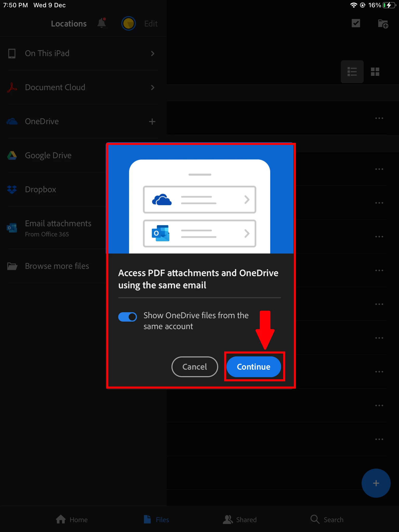Click the Google Drive triangle icon
399x532 pixels.
12,155
